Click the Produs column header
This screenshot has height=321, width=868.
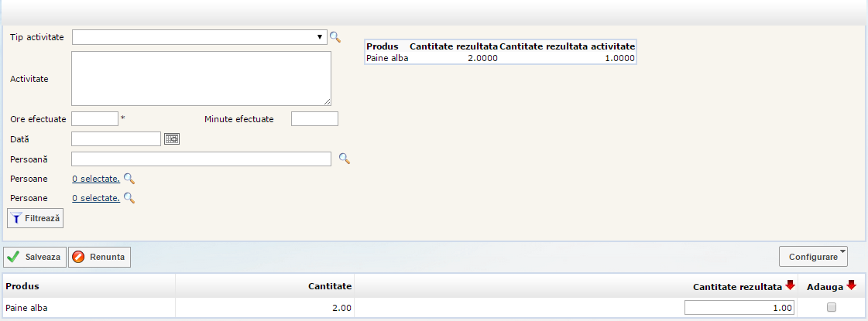[23, 286]
